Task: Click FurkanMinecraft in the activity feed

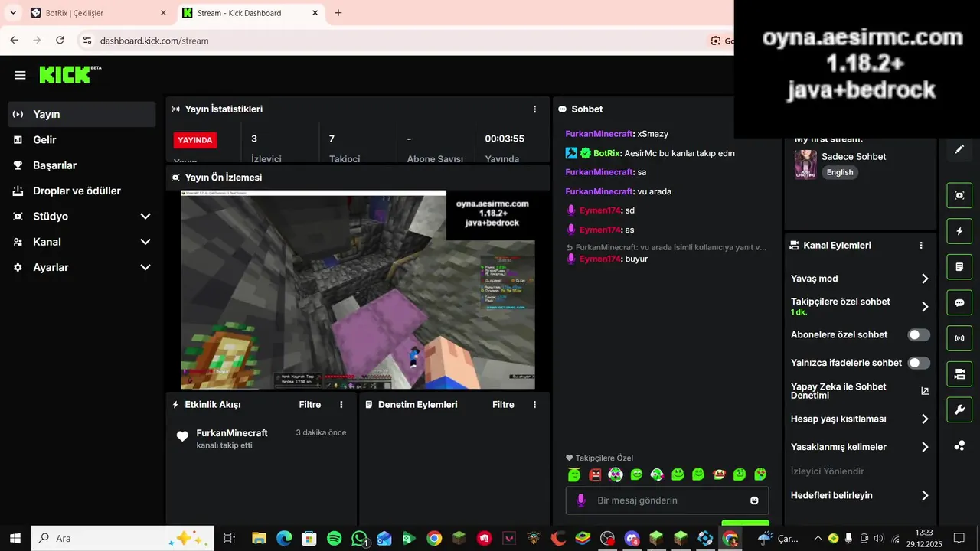Action: click(232, 433)
